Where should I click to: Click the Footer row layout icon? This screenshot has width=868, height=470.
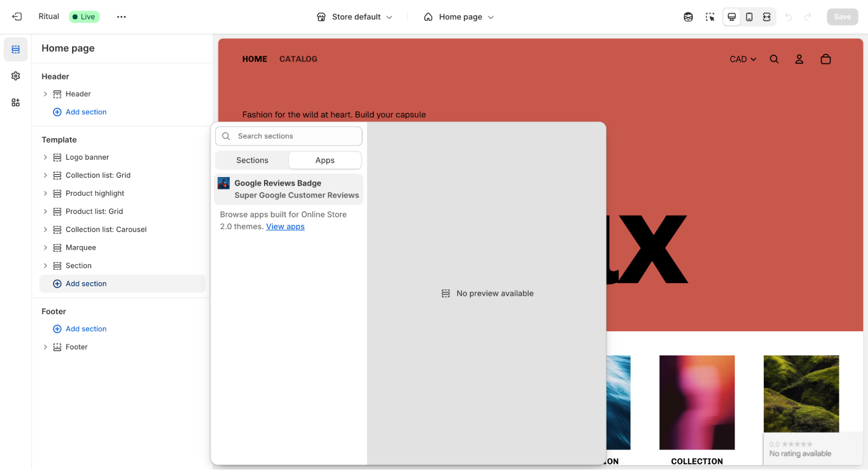point(57,347)
